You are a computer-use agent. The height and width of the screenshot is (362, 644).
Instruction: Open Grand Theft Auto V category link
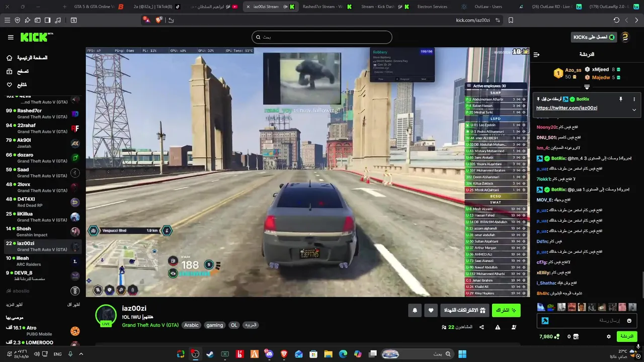(x=150, y=325)
